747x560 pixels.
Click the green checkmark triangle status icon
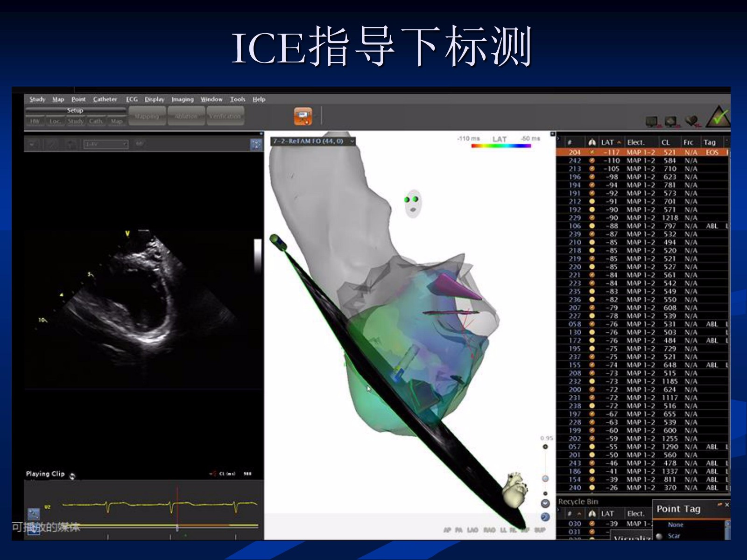[x=718, y=117]
